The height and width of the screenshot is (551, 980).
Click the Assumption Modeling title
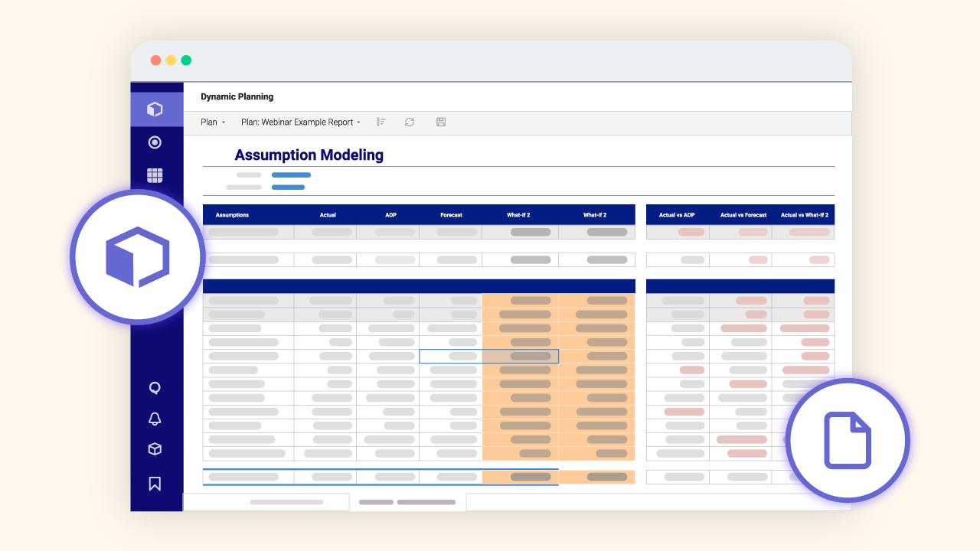click(309, 155)
